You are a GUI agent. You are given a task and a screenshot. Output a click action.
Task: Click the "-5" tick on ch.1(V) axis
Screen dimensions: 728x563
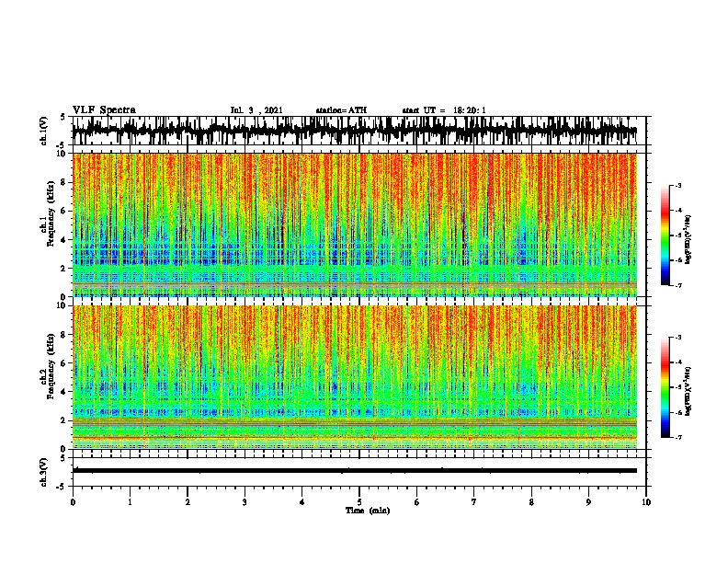62,145
